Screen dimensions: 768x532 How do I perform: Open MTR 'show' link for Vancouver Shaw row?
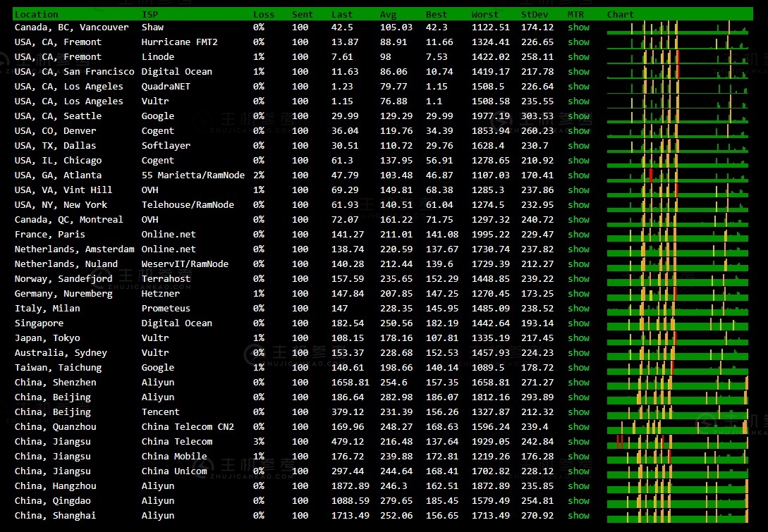tap(578, 27)
